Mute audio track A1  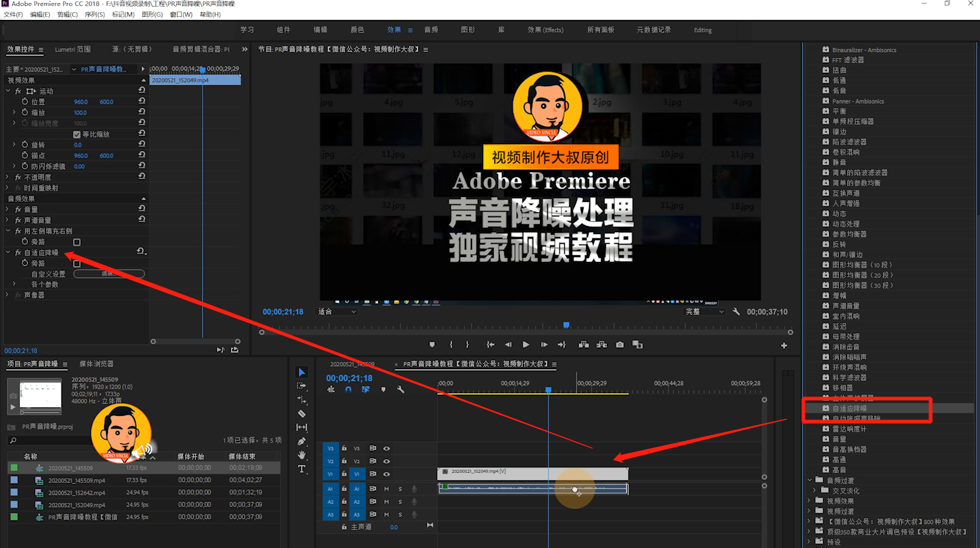(x=387, y=489)
